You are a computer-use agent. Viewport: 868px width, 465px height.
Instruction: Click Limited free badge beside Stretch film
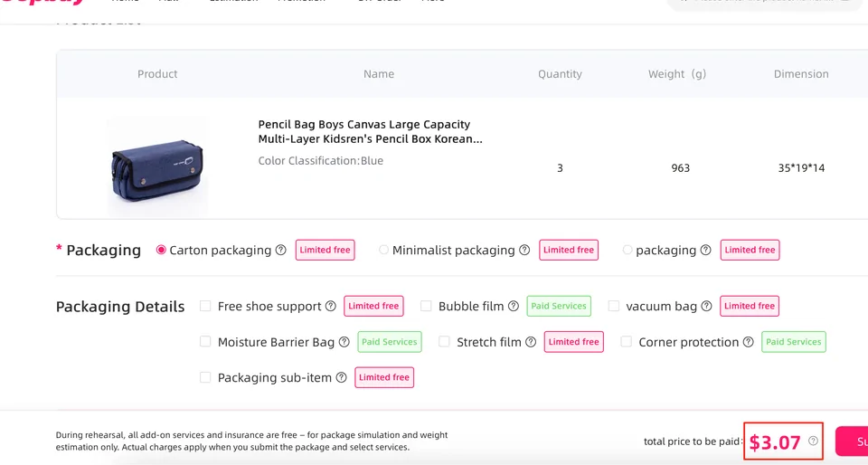(x=573, y=342)
